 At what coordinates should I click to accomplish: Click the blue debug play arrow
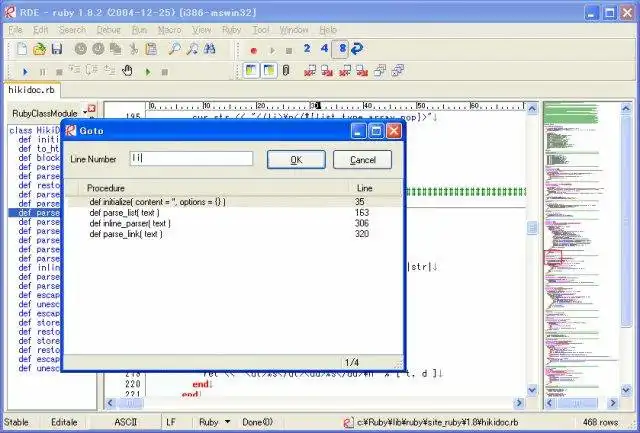[25, 72]
